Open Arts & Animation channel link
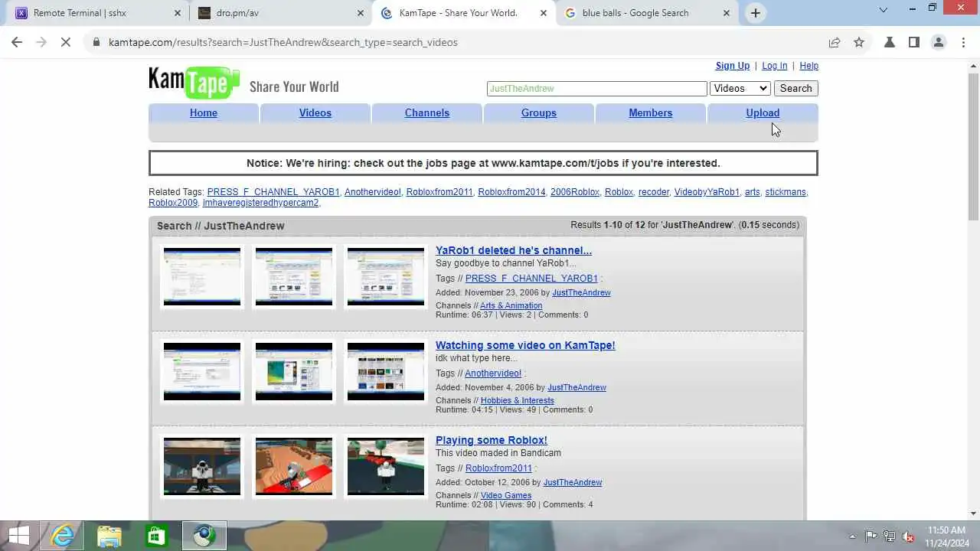This screenshot has width=980, height=551. 511,305
